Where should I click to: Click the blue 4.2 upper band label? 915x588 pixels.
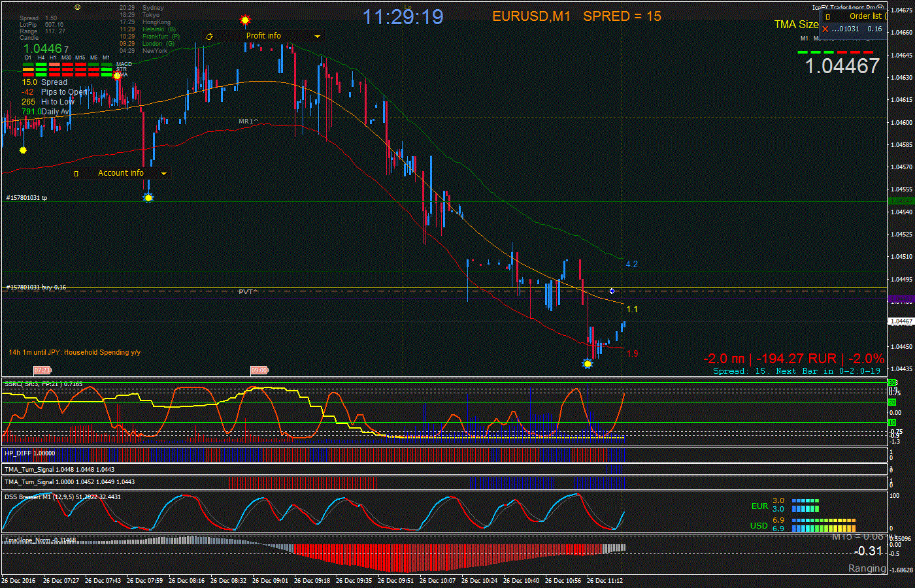(x=631, y=265)
